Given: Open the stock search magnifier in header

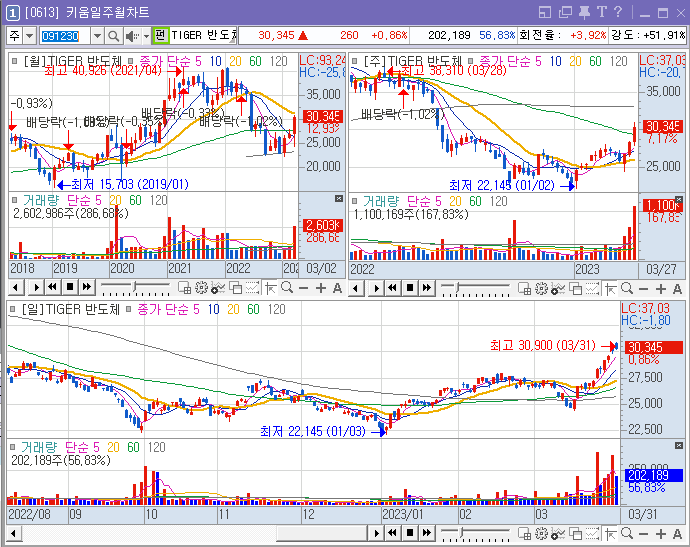Looking at the screenshot, I should pyautogui.click(x=114, y=36).
